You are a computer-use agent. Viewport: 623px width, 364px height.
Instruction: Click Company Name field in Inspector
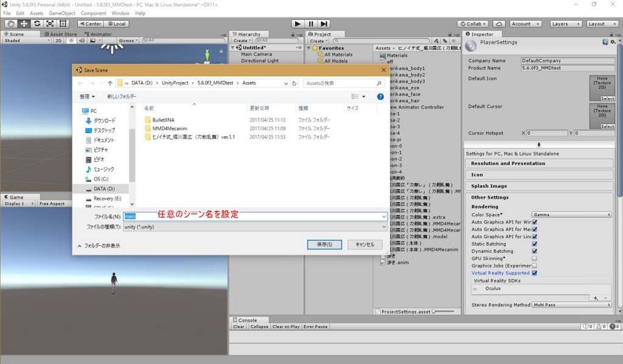(568, 61)
